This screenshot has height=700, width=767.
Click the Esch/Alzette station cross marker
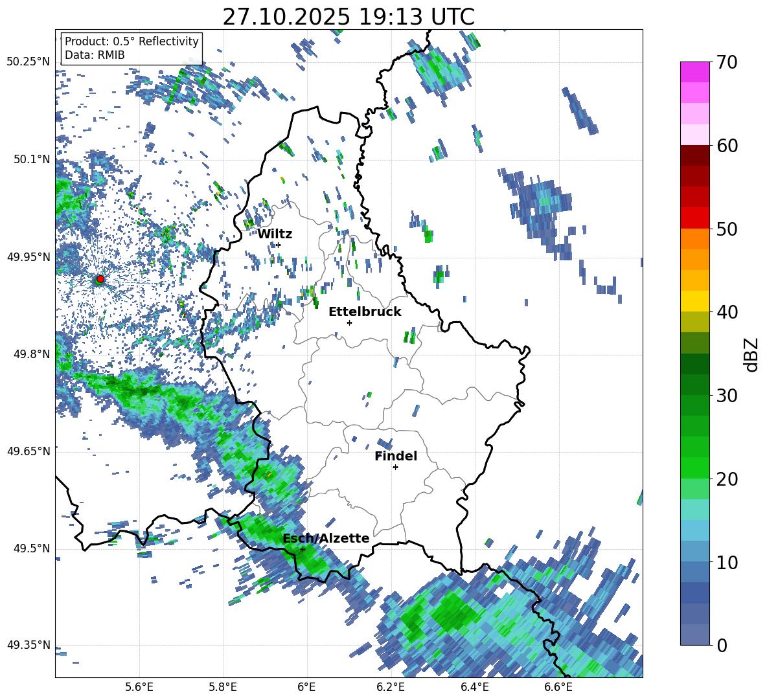303,549
